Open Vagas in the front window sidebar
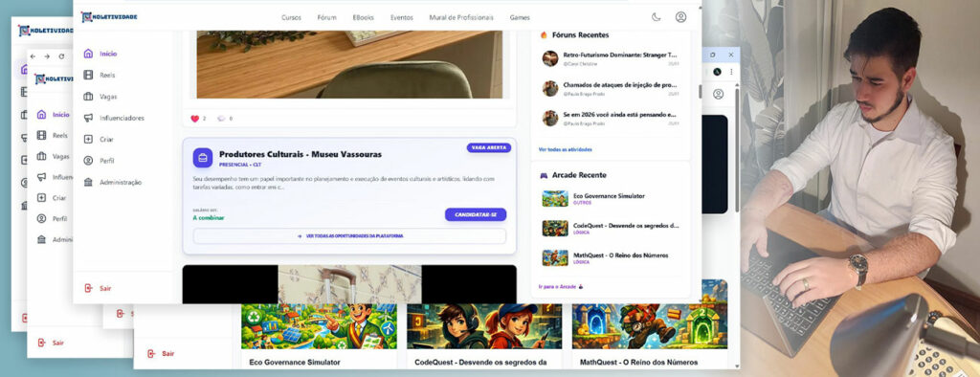980x377 pixels. click(x=100, y=97)
